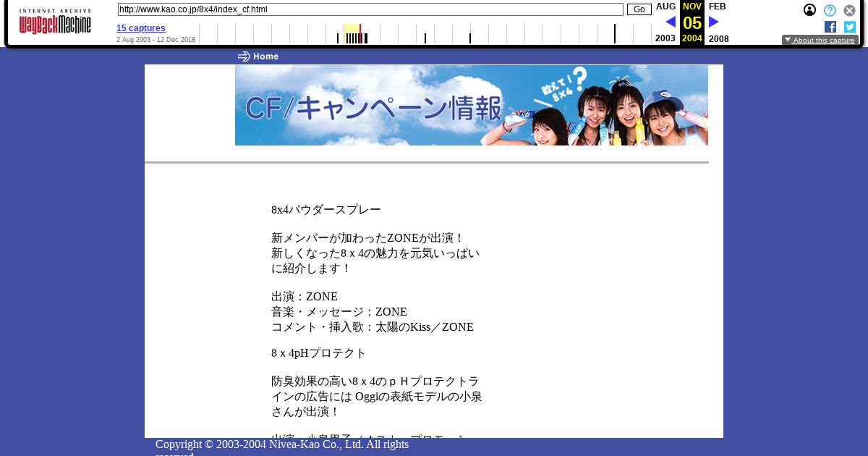Open the Wayback Machine logo
The height and width of the screenshot is (456, 868).
point(55,22)
